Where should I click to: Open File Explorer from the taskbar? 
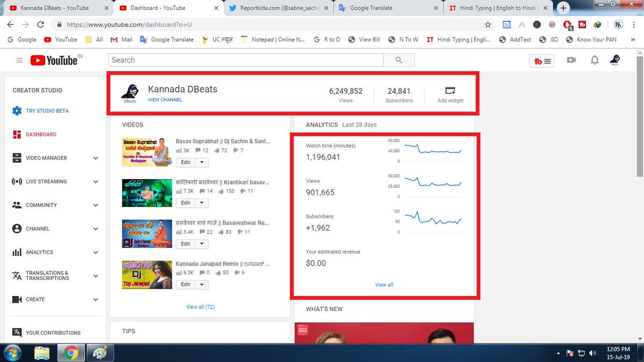point(42,353)
